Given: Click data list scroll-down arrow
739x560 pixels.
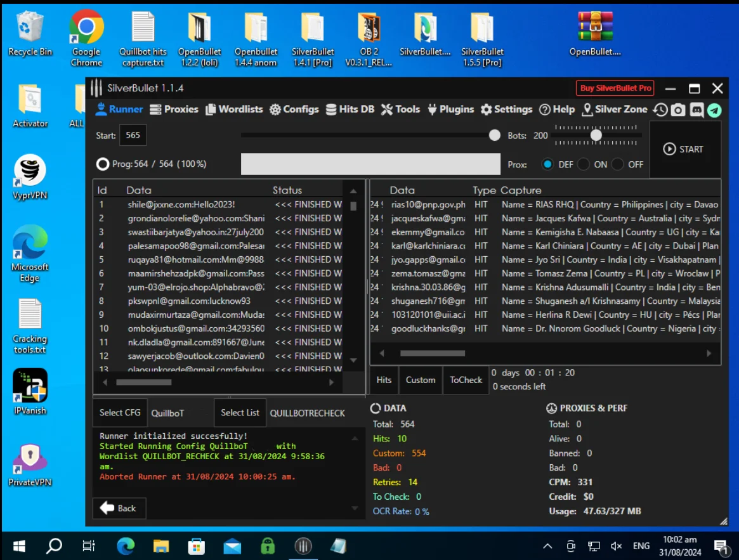Looking at the screenshot, I should coord(353,360).
